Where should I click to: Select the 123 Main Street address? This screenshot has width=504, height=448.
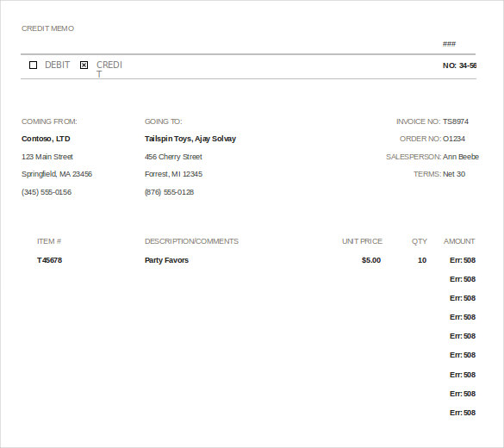coord(47,157)
